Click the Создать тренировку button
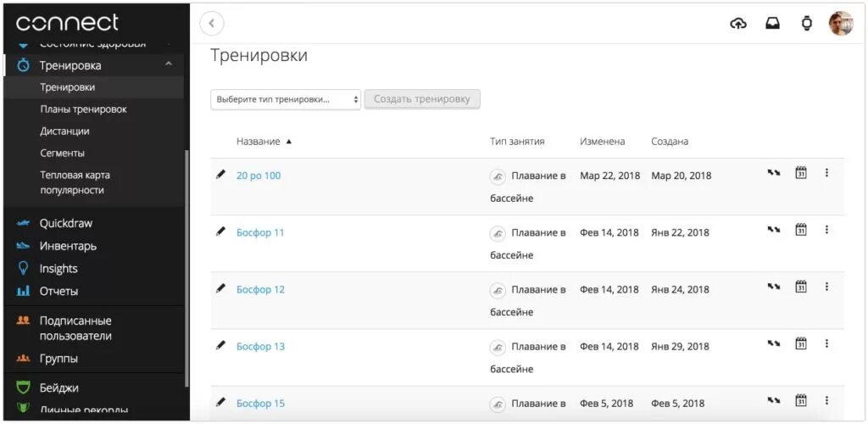The image size is (868, 424). click(422, 99)
